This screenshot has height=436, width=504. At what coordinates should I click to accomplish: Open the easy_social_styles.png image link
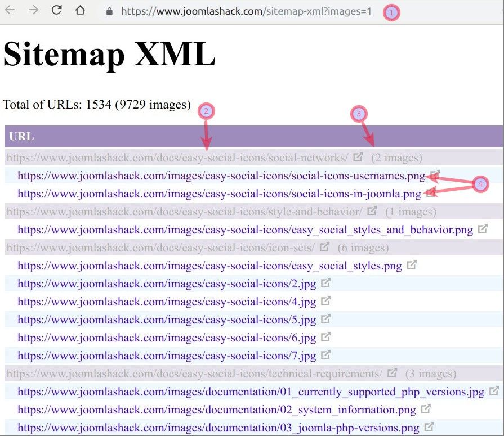coord(210,266)
